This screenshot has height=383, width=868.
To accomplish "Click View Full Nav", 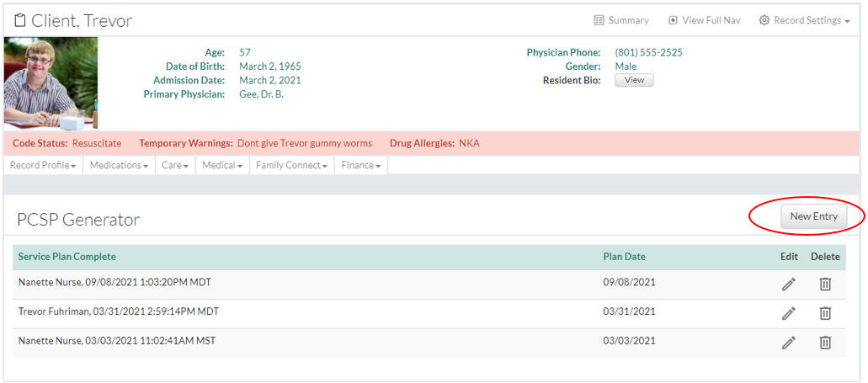I will click(704, 20).
